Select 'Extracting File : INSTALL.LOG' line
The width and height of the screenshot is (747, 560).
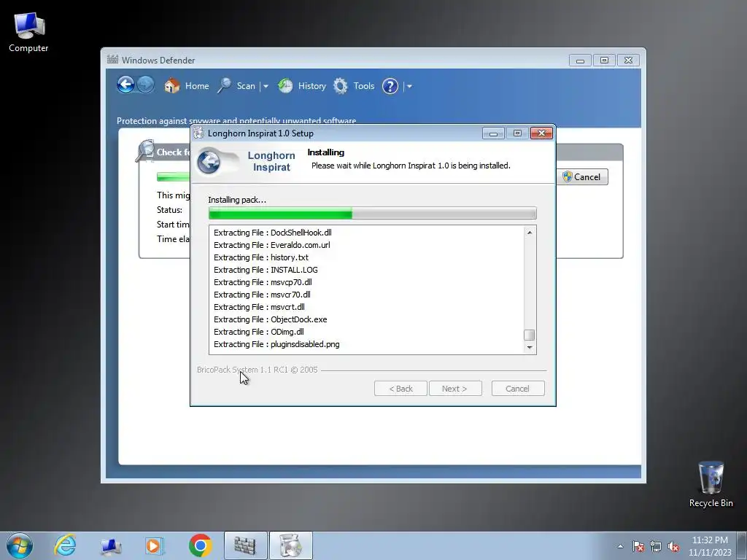[266, 270]
